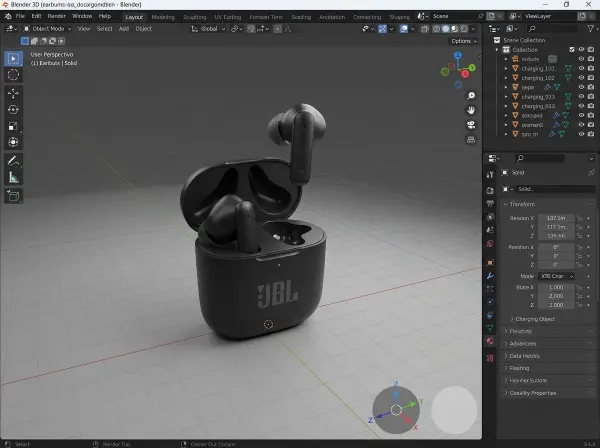The height and width of the screenshot is (448, 600).
Task: Switch to the Modeling workspace tab
Action: click(163, 17)
